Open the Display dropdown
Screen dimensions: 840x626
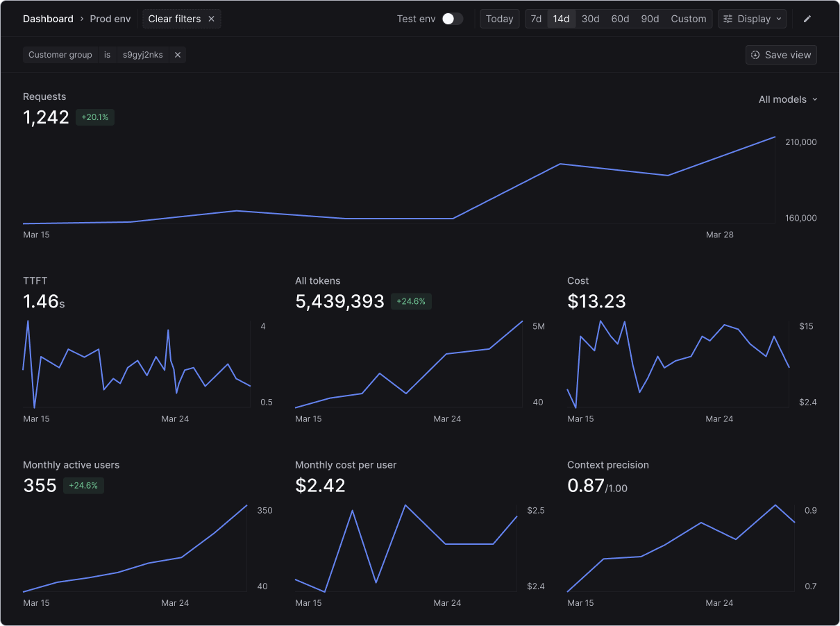point(753,19)
